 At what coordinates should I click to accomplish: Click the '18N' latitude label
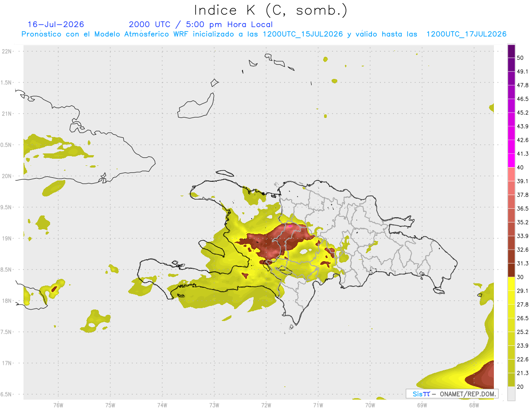[7, 301]
